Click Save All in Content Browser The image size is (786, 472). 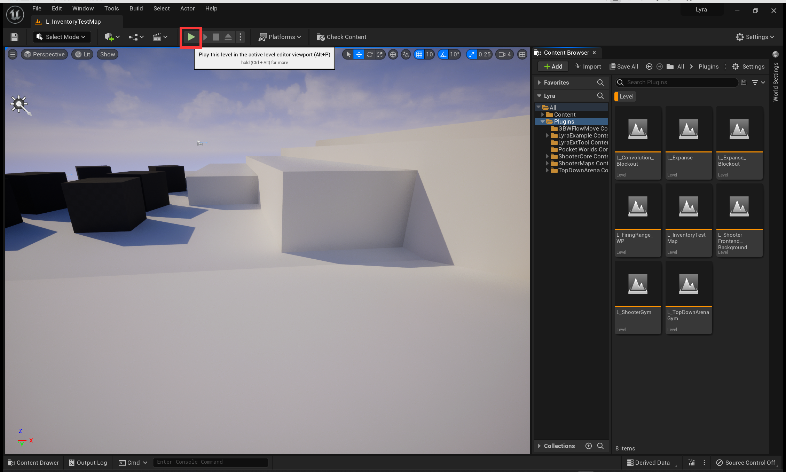coord(624,67)
